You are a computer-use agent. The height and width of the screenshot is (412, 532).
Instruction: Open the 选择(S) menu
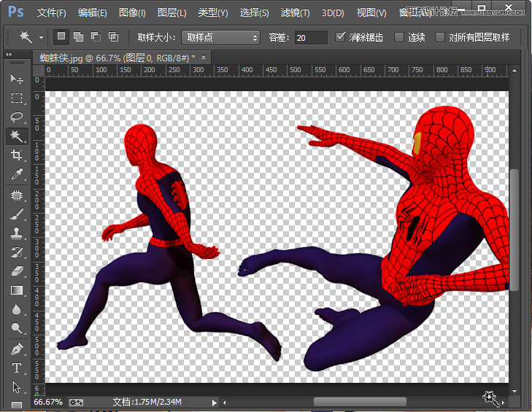click(255, 13)
